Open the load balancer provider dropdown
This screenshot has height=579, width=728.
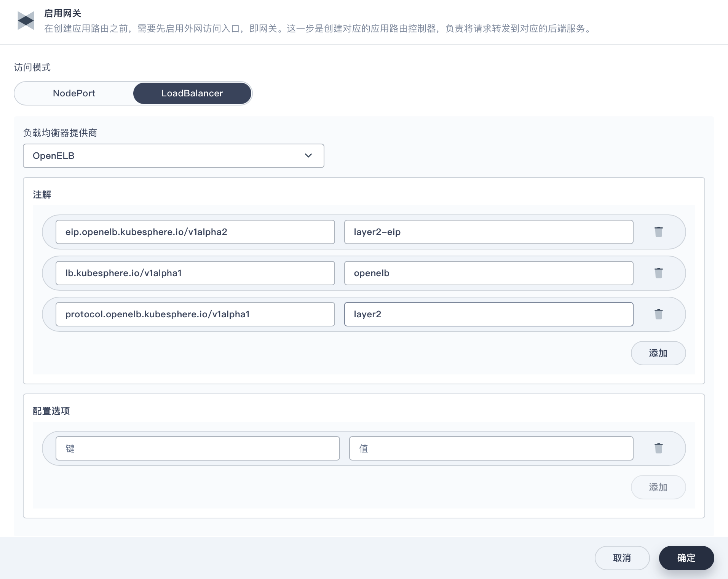pyautogui.click(x=173, y=156)
